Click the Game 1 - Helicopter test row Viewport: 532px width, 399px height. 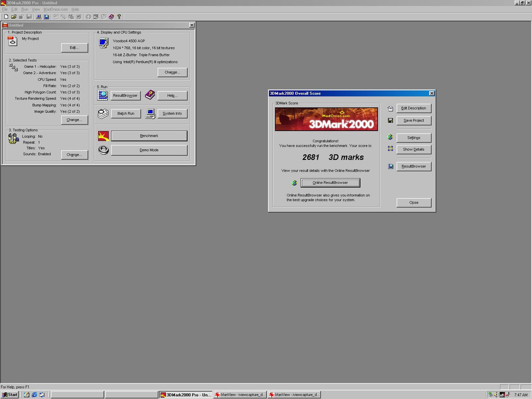51,66
